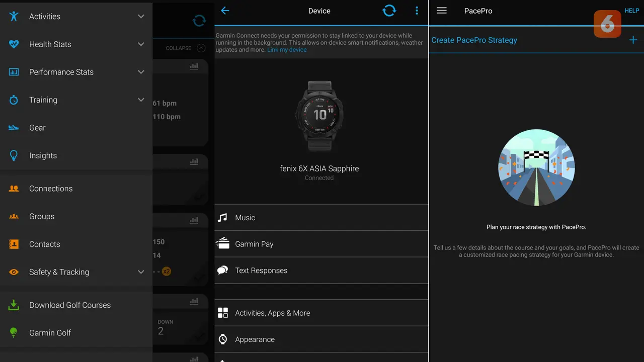Expand the Safety & Tracking chevron
This screenshot has width=644, height=362.
[x=141, y=272]
